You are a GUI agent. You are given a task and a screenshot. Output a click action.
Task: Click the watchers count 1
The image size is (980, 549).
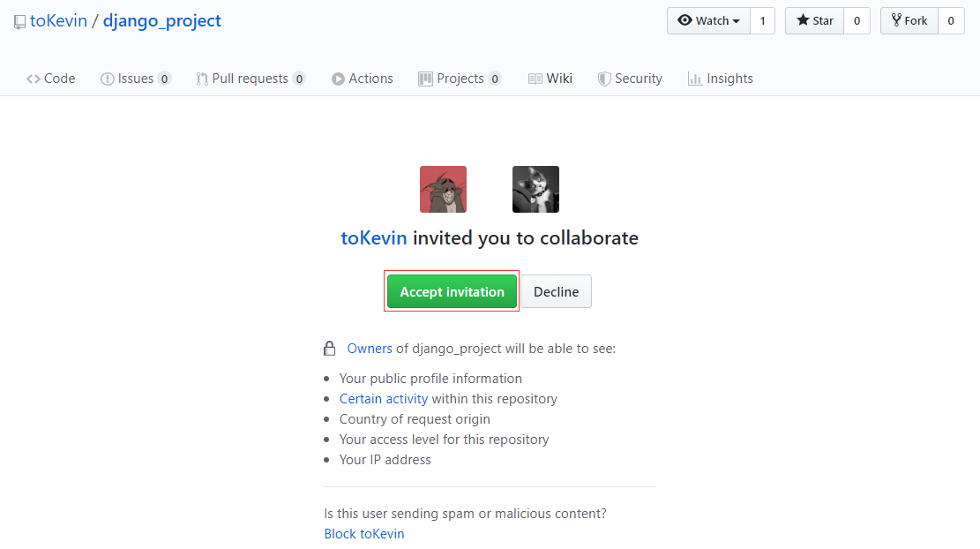point(762,20)
